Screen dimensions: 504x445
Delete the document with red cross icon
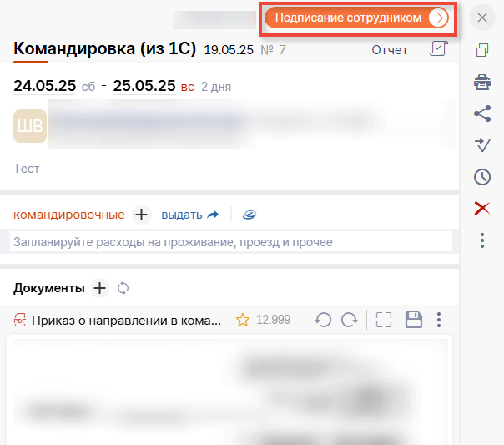point(481,209)
